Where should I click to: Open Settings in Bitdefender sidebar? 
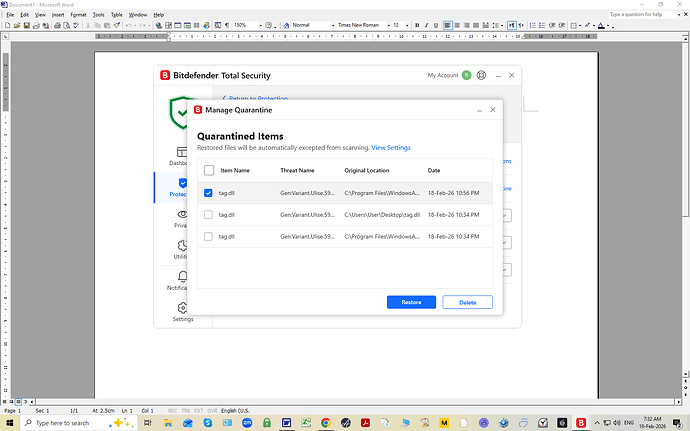click(182, 310)
